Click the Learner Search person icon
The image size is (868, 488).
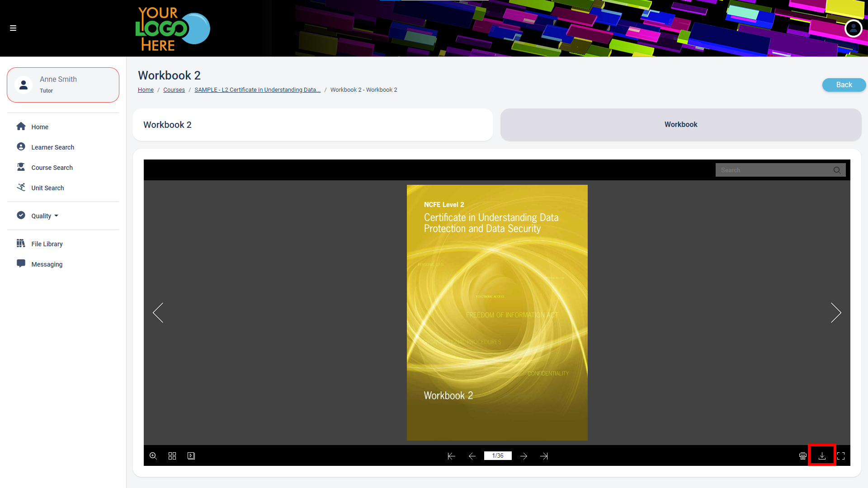(x=21, y=146)
